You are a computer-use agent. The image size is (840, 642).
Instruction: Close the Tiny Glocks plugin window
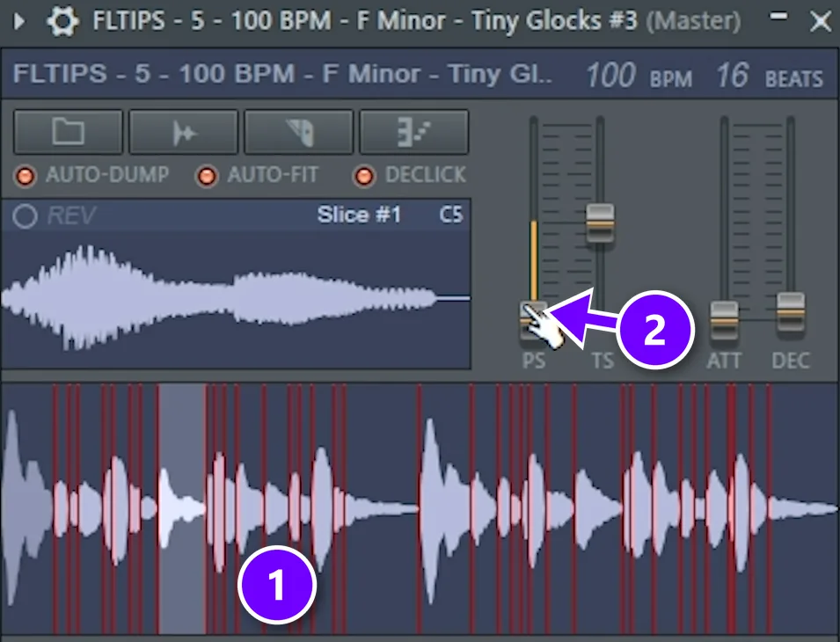[x=821, y=21]
